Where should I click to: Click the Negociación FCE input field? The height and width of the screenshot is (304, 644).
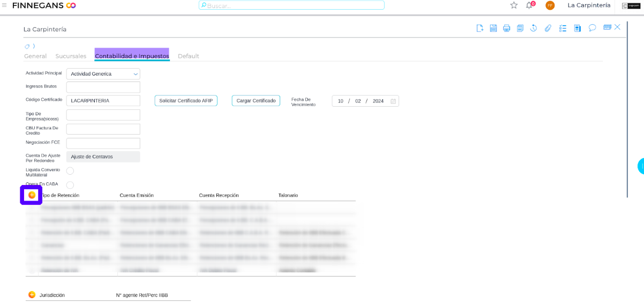pos(103,143)
